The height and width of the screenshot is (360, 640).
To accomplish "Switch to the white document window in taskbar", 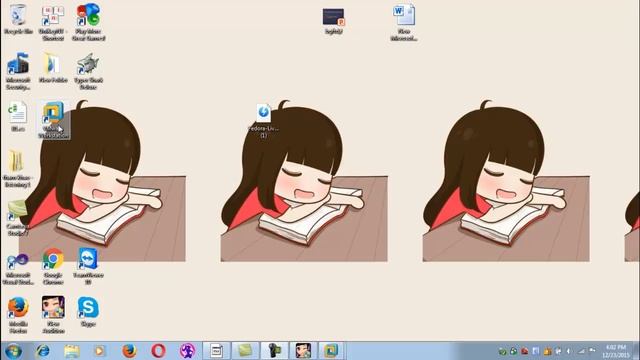I will [216, 351].
